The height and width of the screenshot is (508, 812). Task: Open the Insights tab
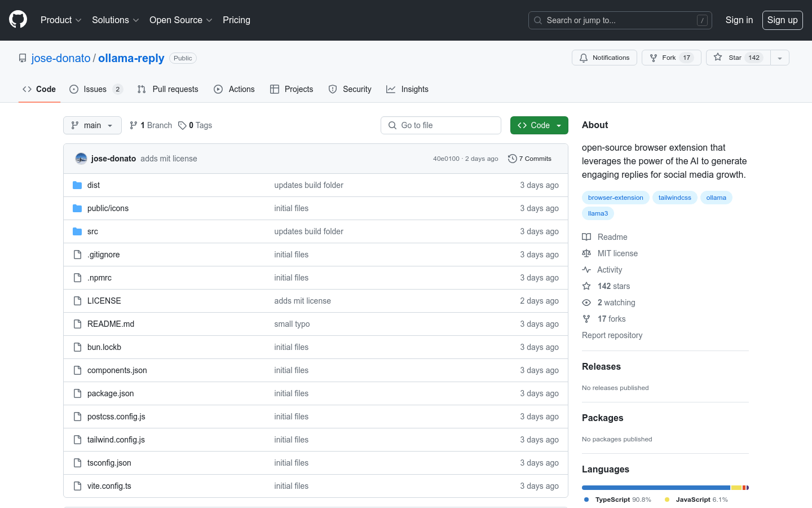[x=408, y=89]
